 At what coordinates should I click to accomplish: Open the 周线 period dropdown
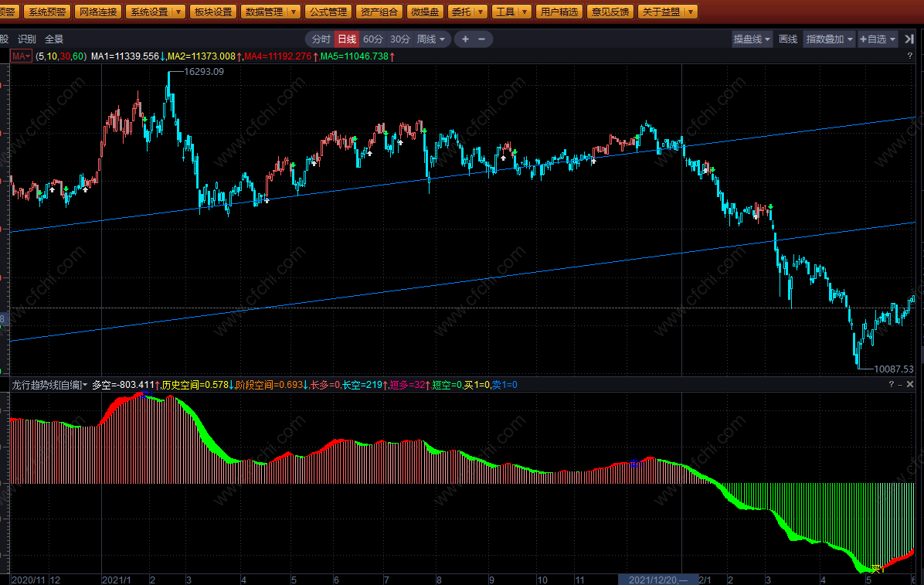coord(431,39)
